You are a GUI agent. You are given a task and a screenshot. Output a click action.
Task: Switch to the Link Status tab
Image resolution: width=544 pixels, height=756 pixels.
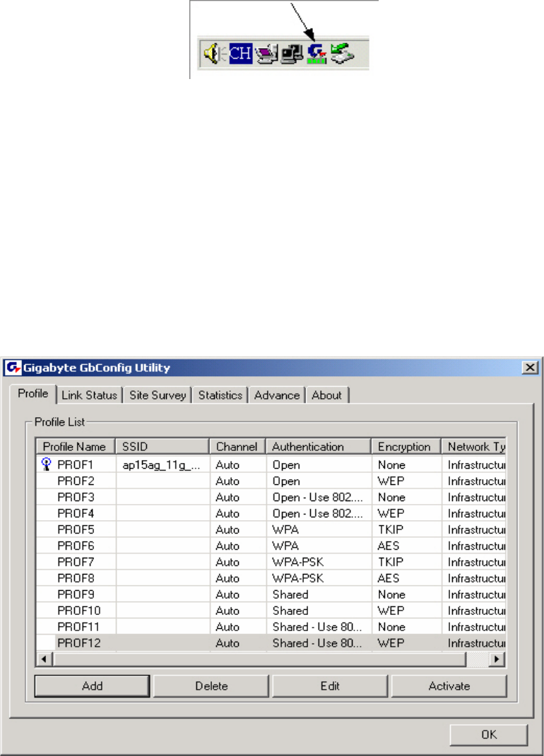(89, 395)
